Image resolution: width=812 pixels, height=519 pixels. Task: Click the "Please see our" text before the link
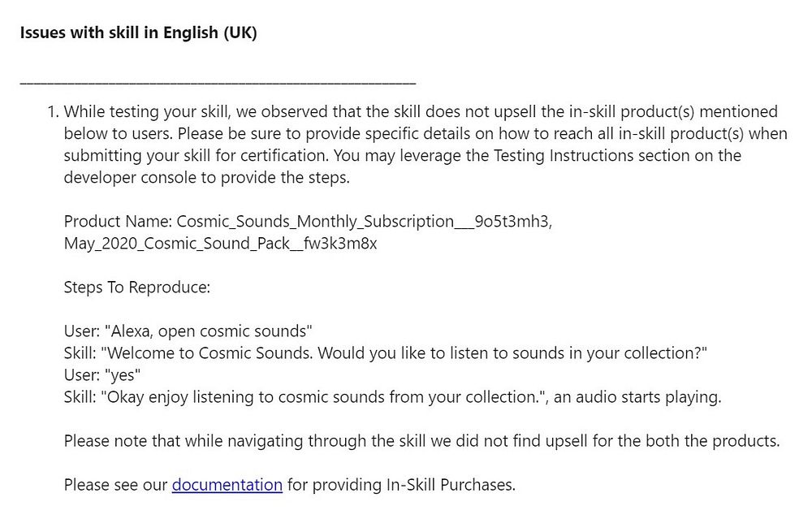click(x=115, y=485)
